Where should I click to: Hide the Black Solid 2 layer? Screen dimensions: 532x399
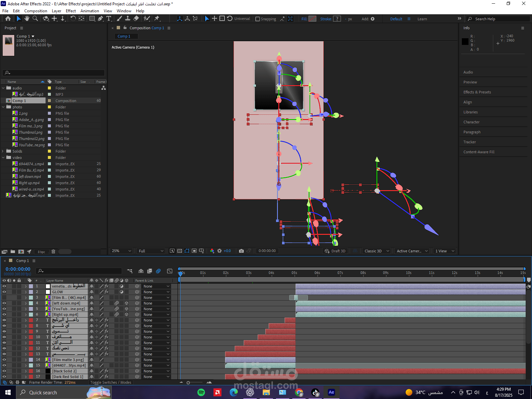[4, 371]
